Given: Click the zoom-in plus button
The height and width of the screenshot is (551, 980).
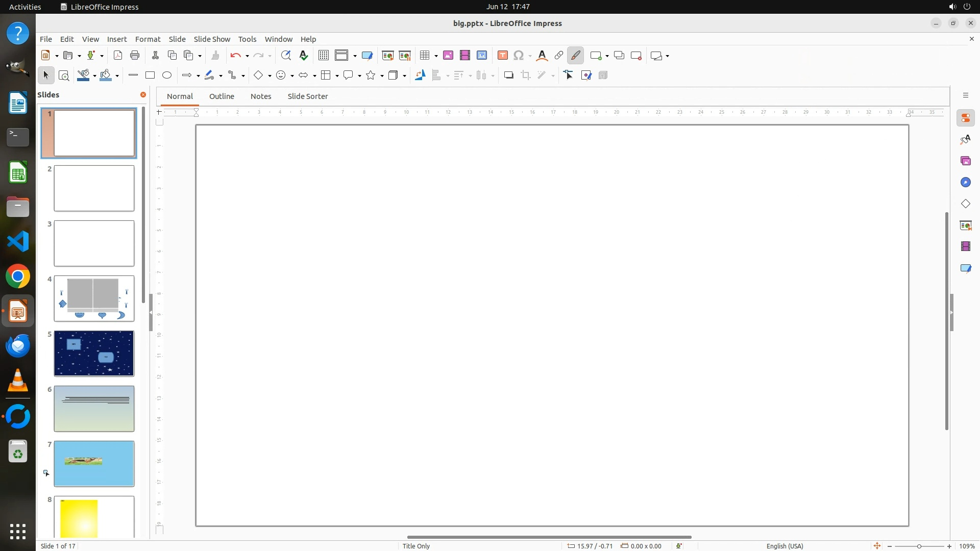Looking at the screenshot, I should click(x=949, y=546).
